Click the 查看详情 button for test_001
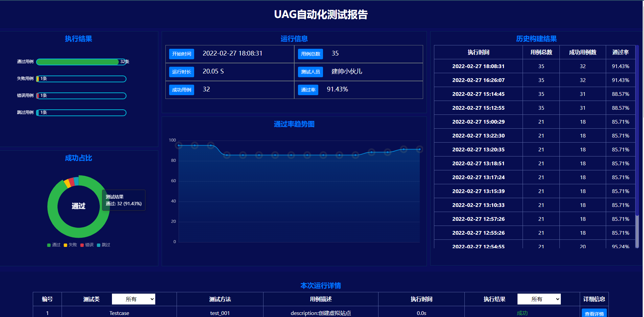Screen dimensions: 644x317 pos(594,313)
